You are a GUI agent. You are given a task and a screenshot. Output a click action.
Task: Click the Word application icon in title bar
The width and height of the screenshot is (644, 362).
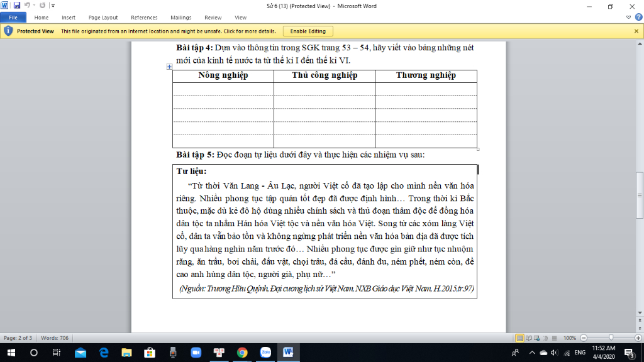coord(4,5)
